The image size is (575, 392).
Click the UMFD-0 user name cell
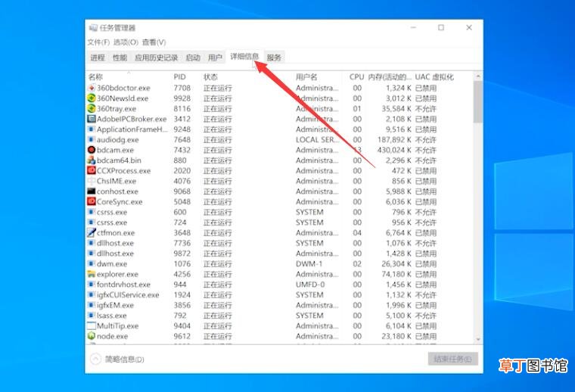[x=310, y=285]
